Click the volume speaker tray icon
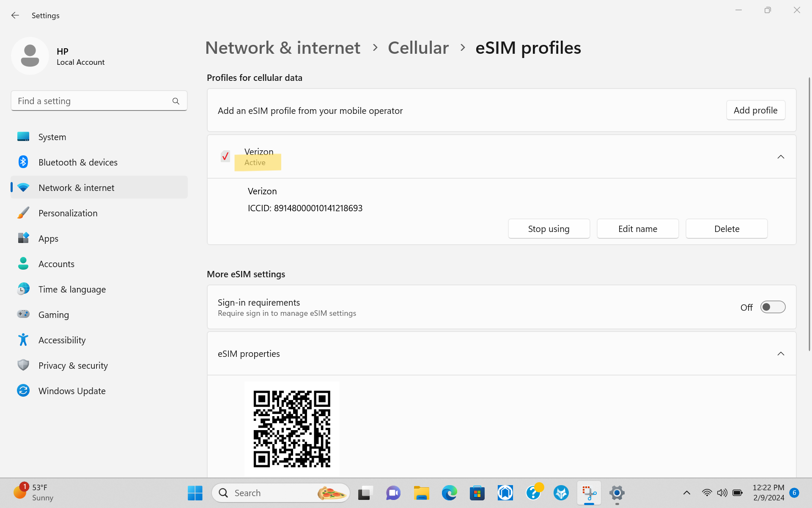812x508 pixels. click(x=722, y=493)
